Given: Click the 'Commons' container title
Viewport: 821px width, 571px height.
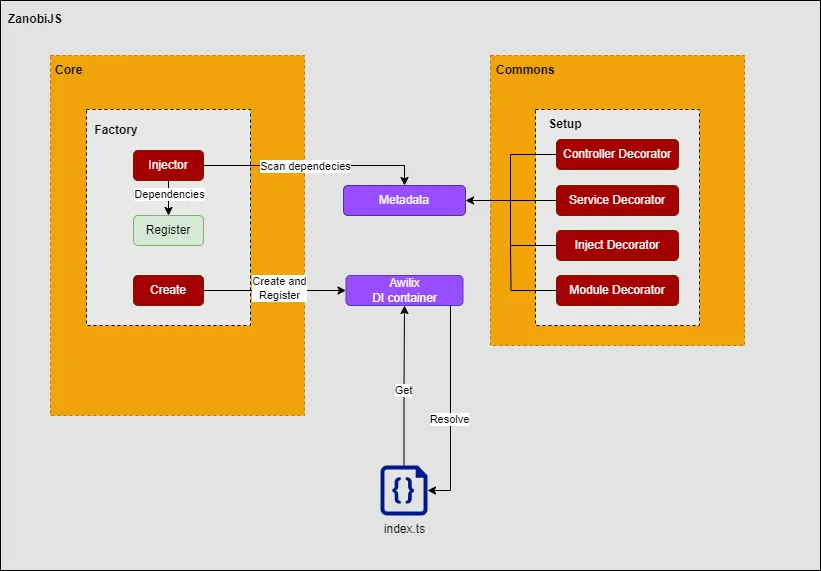Looking at the screenshot, I should (525, 70).
